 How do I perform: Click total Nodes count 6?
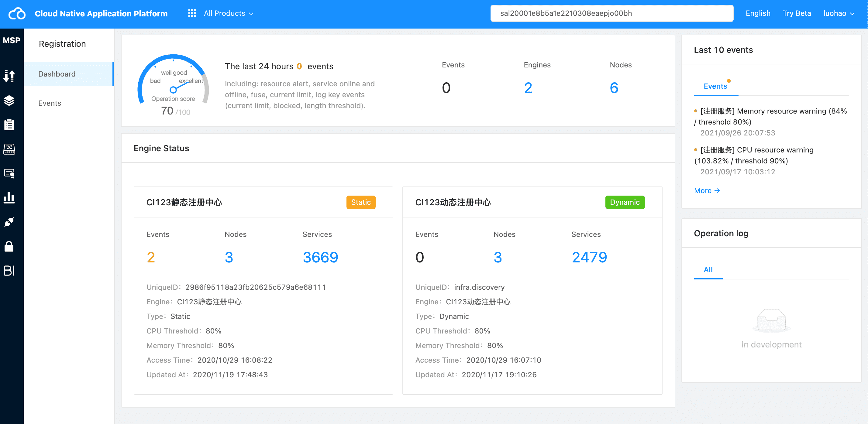tap(614, 88)
